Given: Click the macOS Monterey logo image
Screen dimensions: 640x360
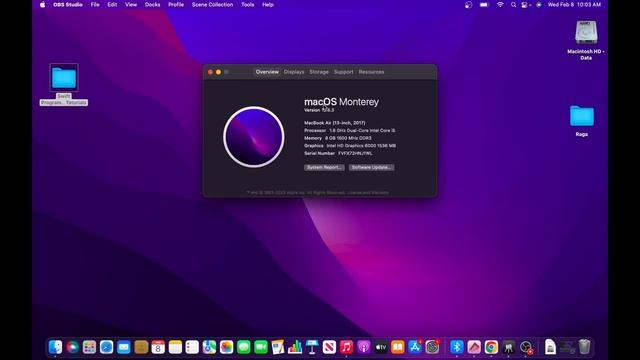Looking at the screenshot, I should 253,137.
